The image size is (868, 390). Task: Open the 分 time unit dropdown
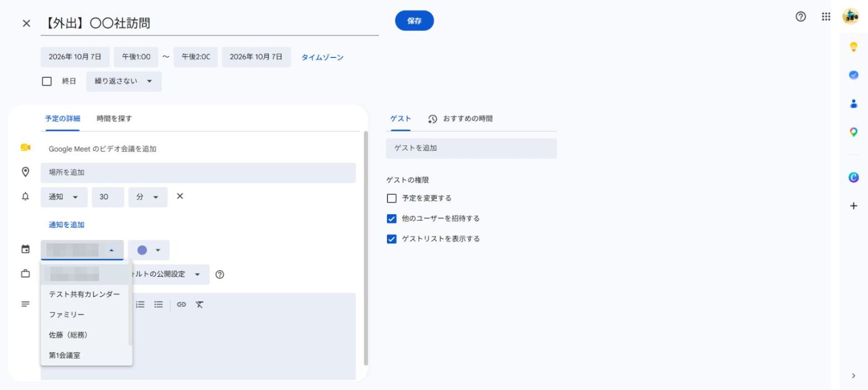(148, 197)
